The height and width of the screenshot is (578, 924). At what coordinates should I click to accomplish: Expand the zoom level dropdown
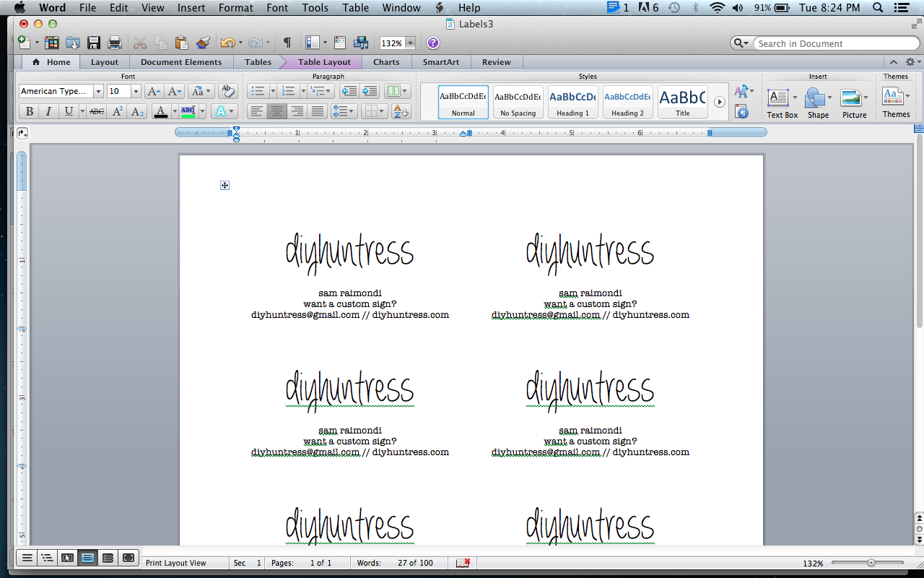[x=409, y=43]
